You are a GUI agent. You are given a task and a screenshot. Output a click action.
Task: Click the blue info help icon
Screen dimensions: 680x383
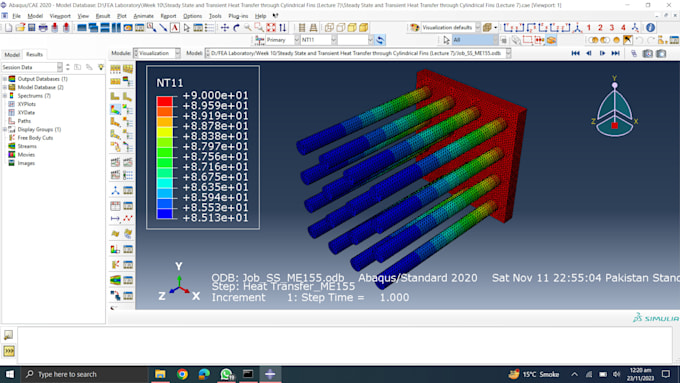click(650, 27)
